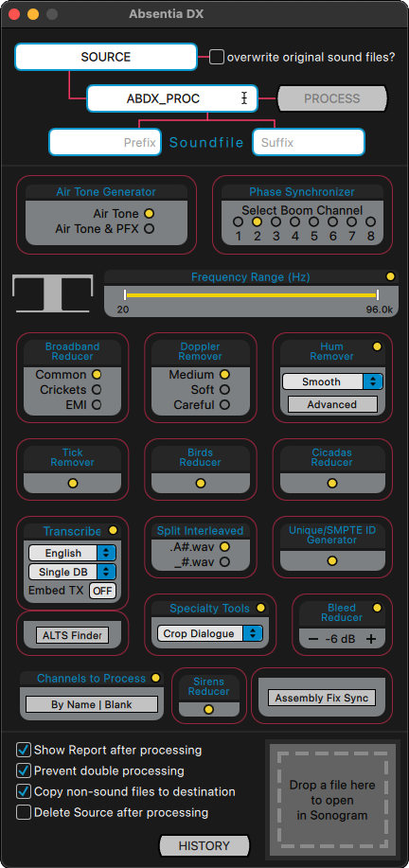Select the Air Tone & PFX option
The image size is (409, 868).
[x=149, y=229]
